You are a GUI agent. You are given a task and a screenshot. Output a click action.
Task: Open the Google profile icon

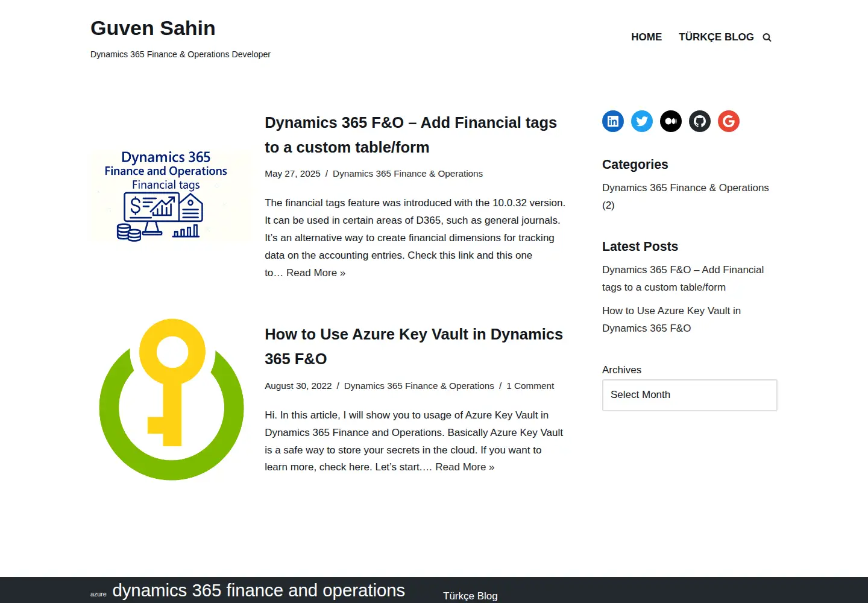pos(729,121)
